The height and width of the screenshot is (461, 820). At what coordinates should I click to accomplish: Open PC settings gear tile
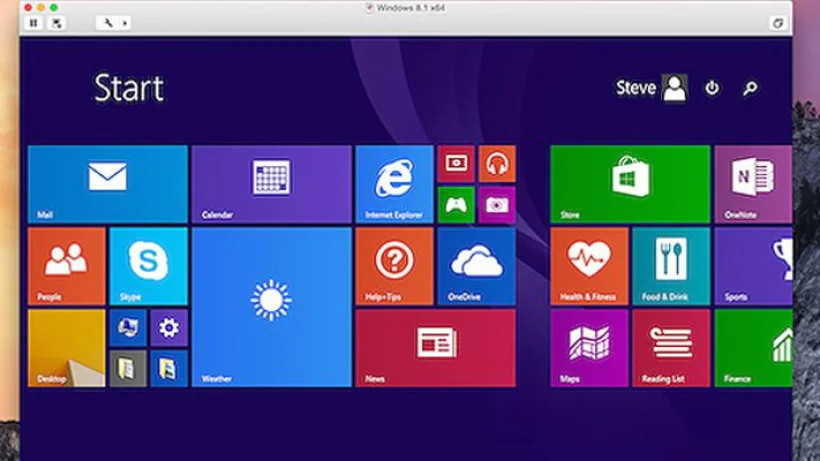point(169,328)
